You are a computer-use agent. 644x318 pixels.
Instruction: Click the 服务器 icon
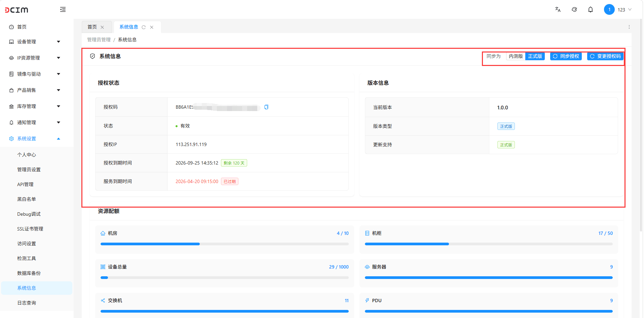pos(367,267)
